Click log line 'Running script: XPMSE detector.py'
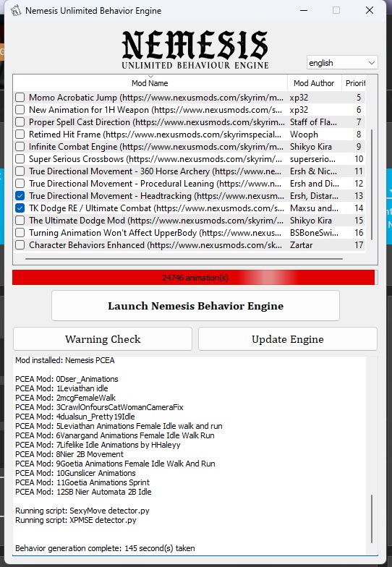Image resolution: width=392 pixels, height=567 pixels. 75,520
